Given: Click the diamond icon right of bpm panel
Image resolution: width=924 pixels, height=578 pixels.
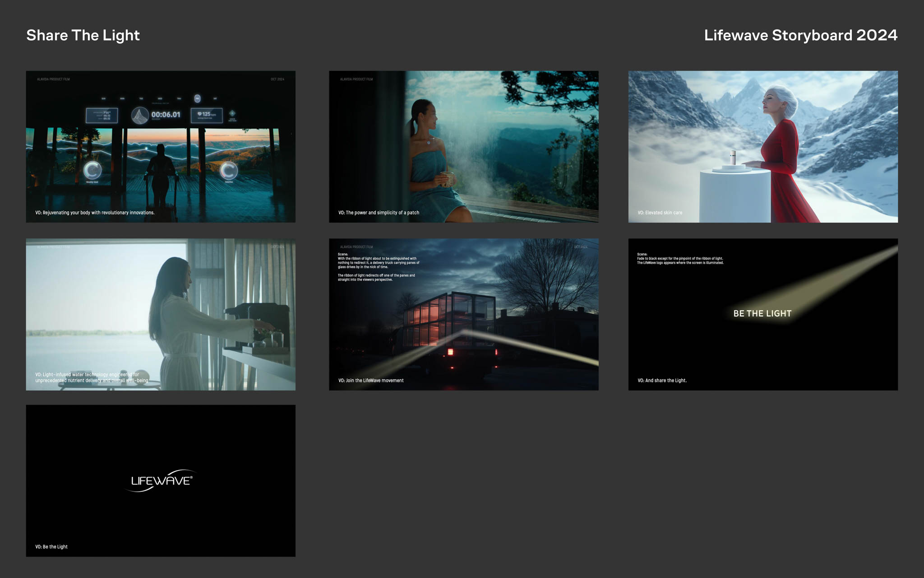Looking at the screenshot, I should pyautogui.click(x=232, y=113).
